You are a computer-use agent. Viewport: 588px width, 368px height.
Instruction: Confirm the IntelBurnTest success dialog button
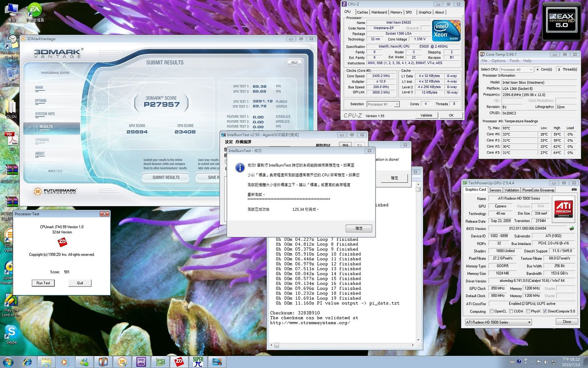tap(359, 228)
